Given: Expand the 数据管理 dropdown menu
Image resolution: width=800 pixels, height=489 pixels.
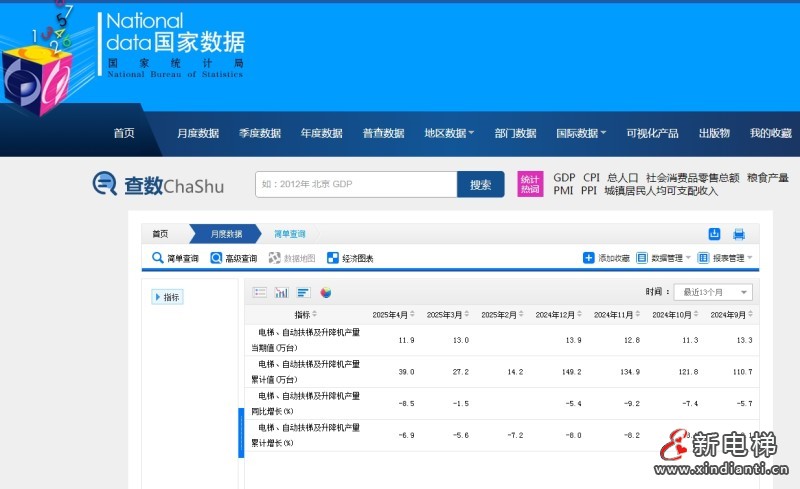Looking at the screenshot, I should point(665,258).
